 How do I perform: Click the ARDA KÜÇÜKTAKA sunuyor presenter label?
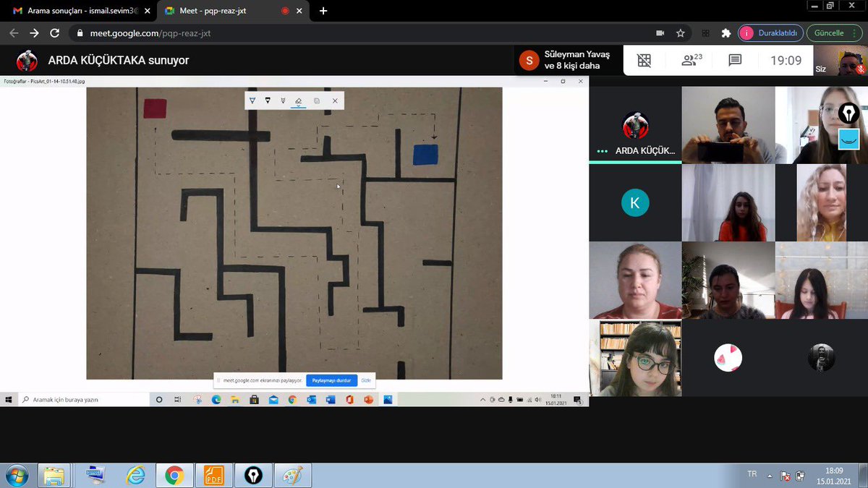click(x=119, y=61)
